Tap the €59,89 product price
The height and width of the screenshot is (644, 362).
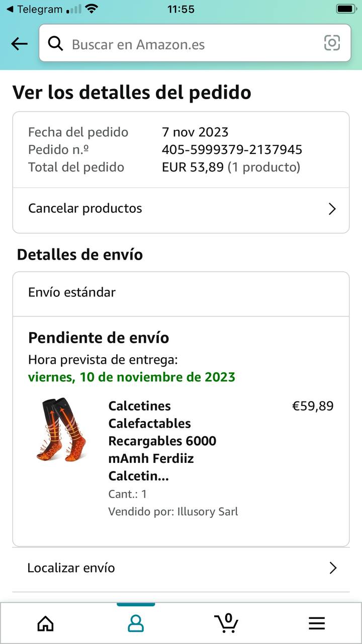pos(313,406)
